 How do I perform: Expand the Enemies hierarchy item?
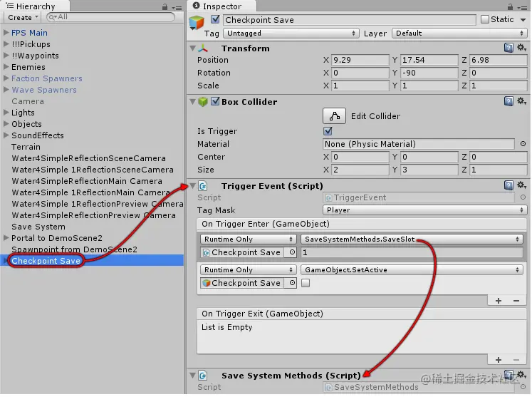pyautogui.click(x=6, y=67)
